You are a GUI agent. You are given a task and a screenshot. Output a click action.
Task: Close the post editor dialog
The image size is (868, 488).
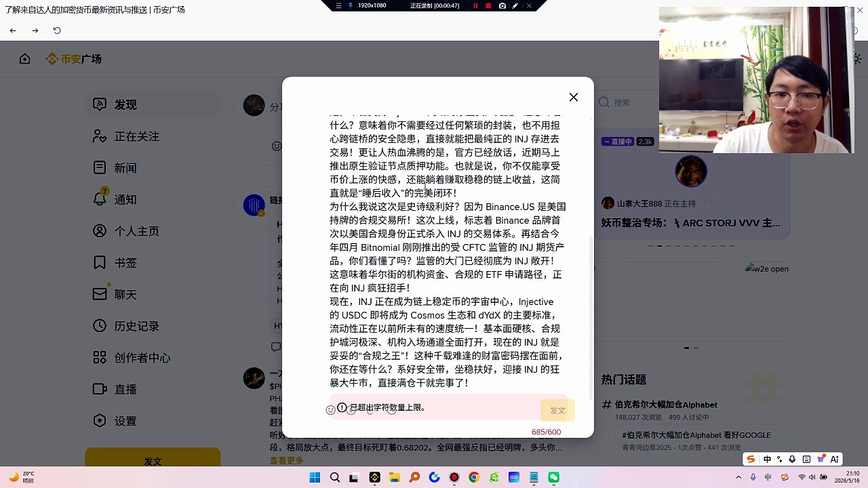pyautogui.click(x=574, y=98)
